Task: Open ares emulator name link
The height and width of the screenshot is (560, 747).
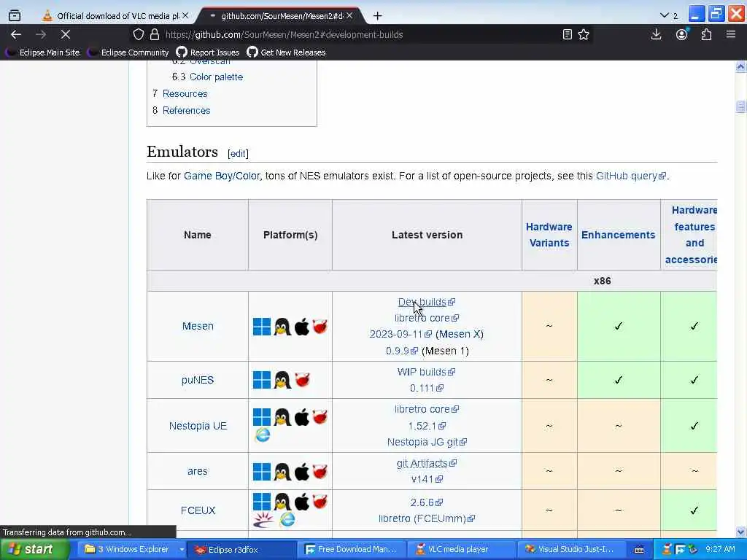Action: click(x=198, y=472)
